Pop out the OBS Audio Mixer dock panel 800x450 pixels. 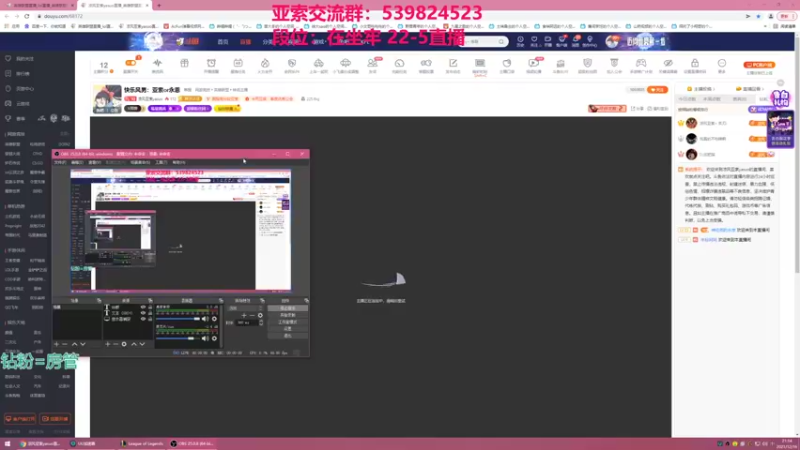pos(220,301)
